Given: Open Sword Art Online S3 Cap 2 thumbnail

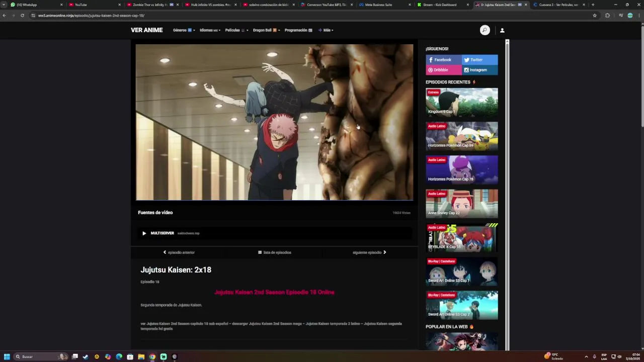Looking at the screenshot, I should [462, 305].
